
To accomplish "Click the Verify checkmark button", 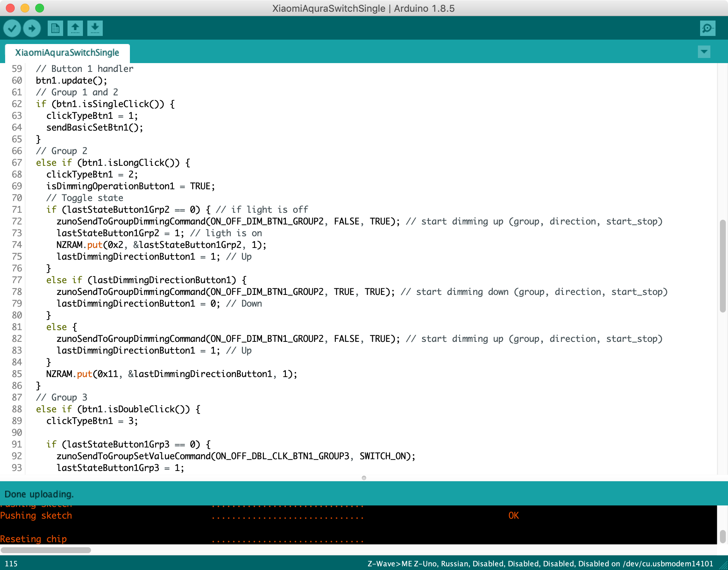I will pos(12,28).
